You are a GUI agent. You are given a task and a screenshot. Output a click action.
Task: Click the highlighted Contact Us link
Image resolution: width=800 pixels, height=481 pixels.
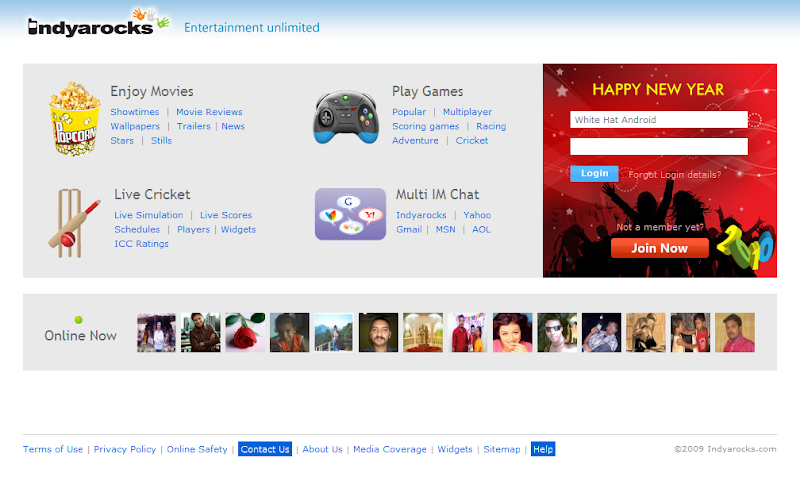pyautogui.click(x=265, y=449)
